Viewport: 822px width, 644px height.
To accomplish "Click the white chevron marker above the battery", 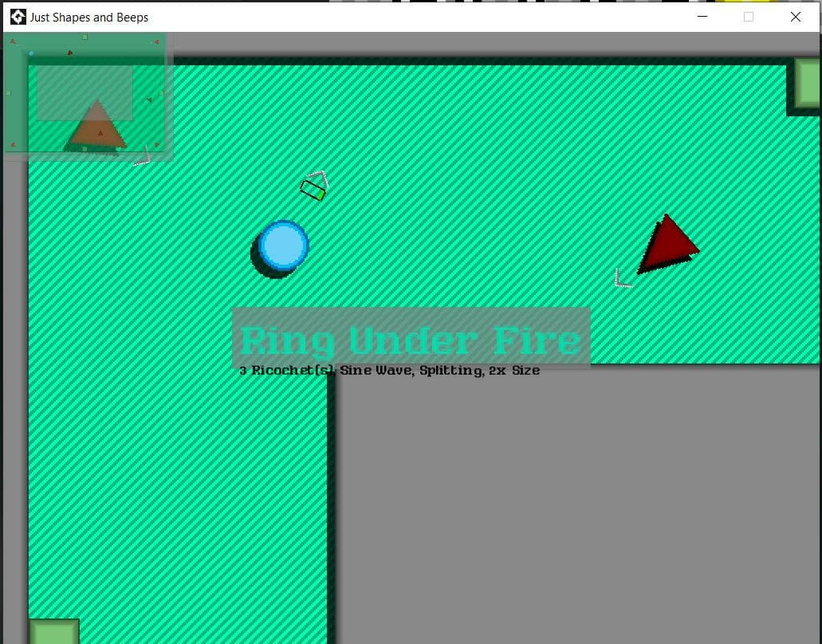I will (319, 179).
